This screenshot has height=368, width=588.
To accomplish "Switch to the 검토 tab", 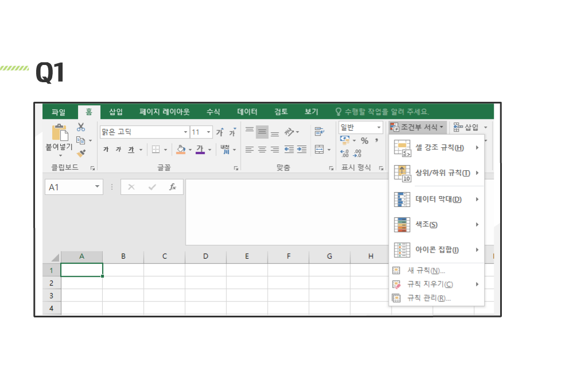I will tap(281, 112).
